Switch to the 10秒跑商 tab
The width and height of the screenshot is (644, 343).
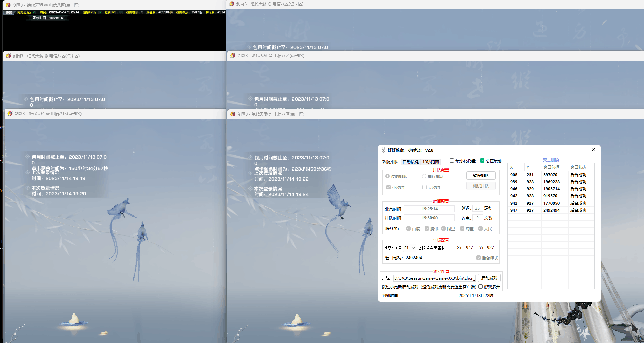[430, 162]
